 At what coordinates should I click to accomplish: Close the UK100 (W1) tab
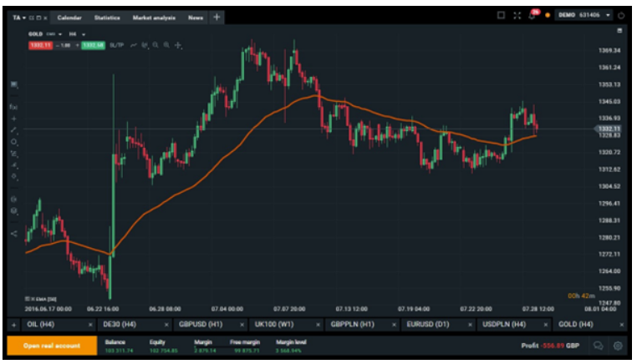(318, 325)
